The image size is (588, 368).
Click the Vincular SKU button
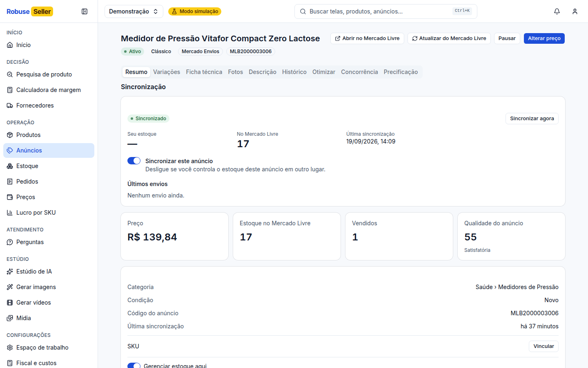pyautogui.click(x=544, y=346)
